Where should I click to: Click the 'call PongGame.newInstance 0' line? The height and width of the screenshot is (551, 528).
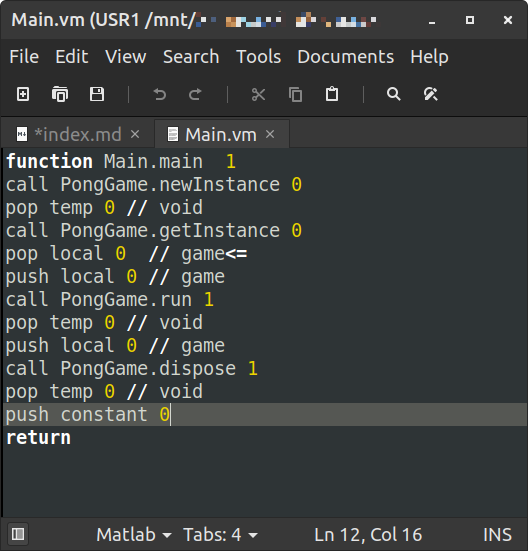[154, 184]
